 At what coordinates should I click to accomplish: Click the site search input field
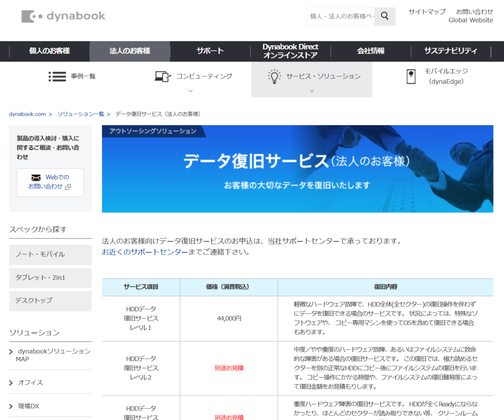(341, 16)
